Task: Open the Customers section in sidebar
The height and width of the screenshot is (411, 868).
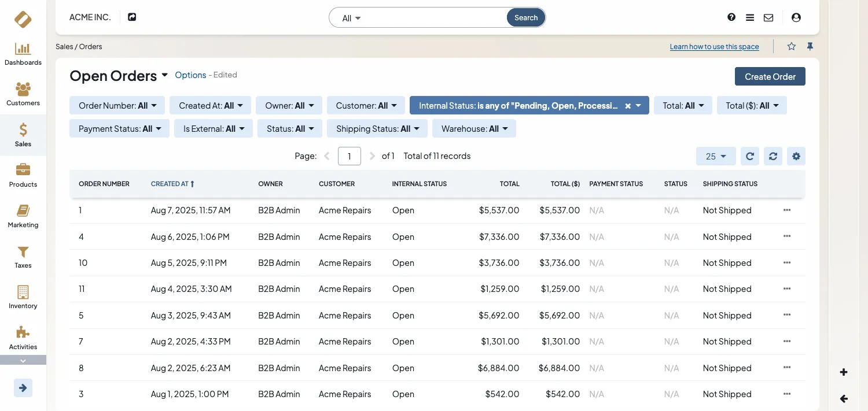Action: 23,95
